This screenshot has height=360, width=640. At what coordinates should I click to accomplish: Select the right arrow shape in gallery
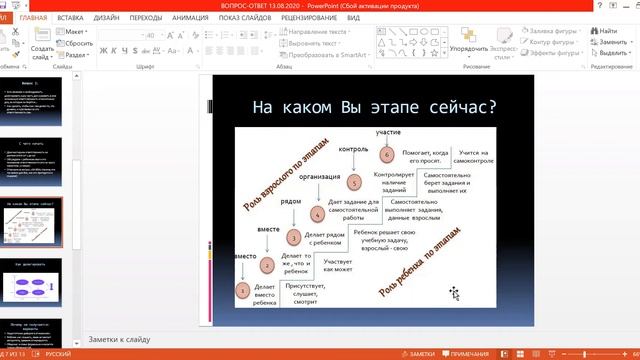coord(413,42)
